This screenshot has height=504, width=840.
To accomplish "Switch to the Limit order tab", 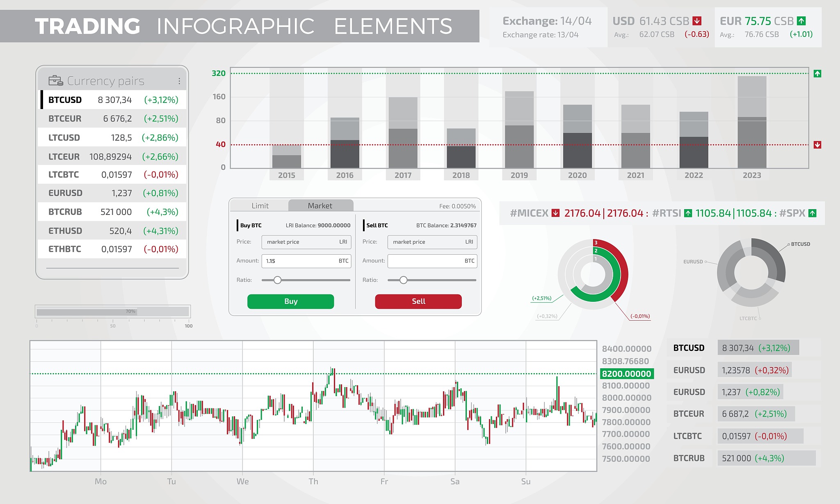I will click(260, 205).
